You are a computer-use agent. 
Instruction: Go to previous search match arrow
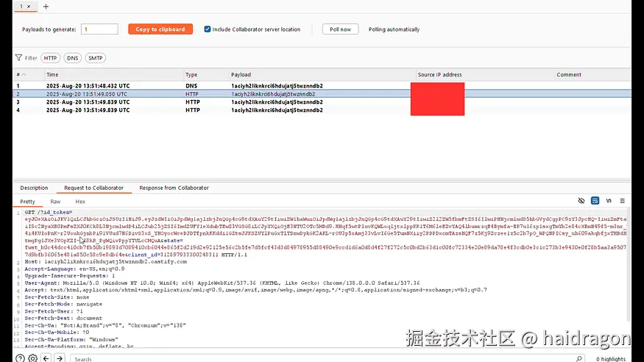point(46,358)
